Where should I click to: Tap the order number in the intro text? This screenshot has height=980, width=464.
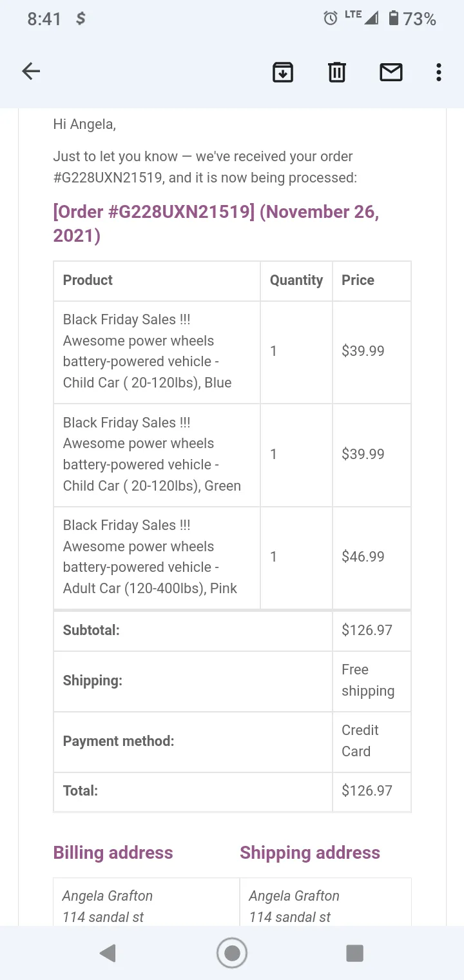click(108, 178)
